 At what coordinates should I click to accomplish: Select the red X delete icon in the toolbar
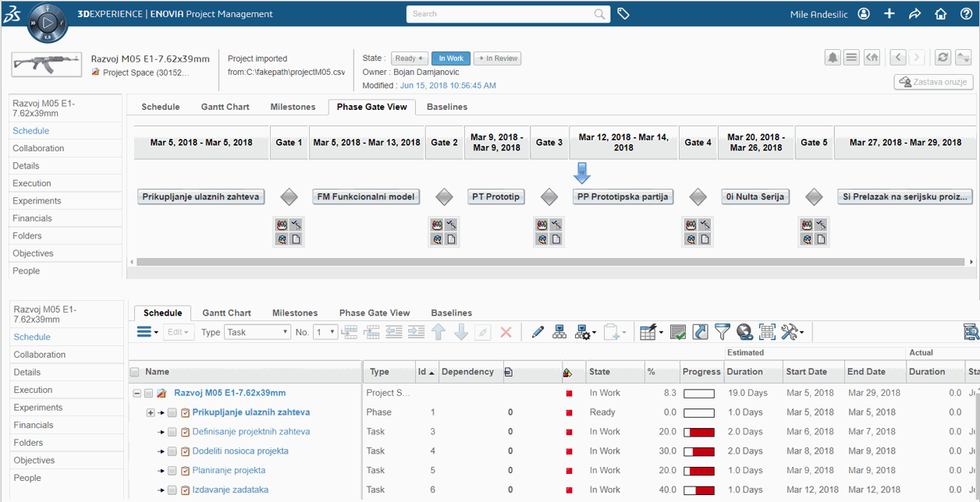(x=506, y=331)
